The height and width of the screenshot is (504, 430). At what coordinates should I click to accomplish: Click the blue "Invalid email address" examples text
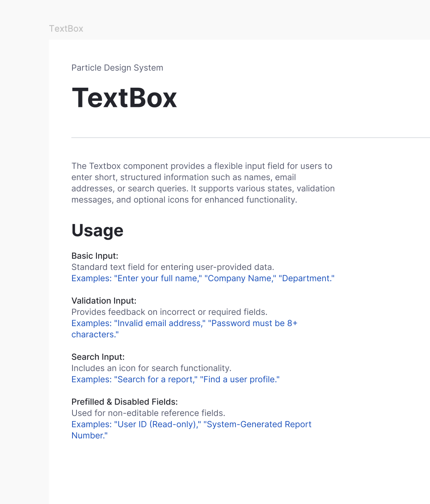[x=185, y=329]
